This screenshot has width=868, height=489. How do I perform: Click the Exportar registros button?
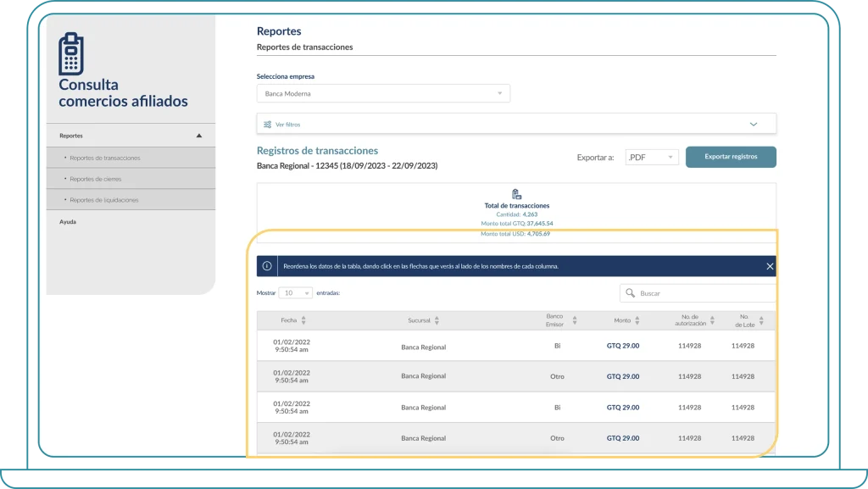(x=731, y=157)
